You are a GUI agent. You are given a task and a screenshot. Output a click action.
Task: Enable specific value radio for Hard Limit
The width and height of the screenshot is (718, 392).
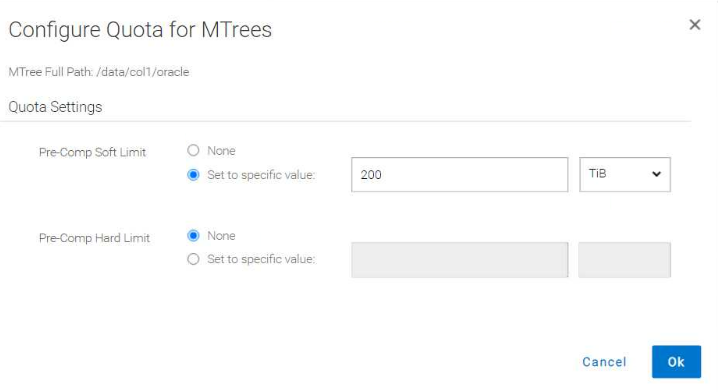(193, 259)
